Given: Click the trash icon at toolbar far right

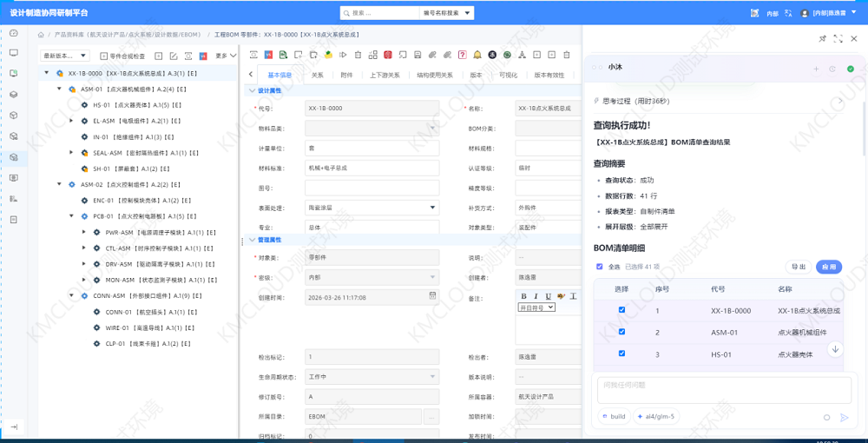Looking at the screenshot, I should (566, 54).
